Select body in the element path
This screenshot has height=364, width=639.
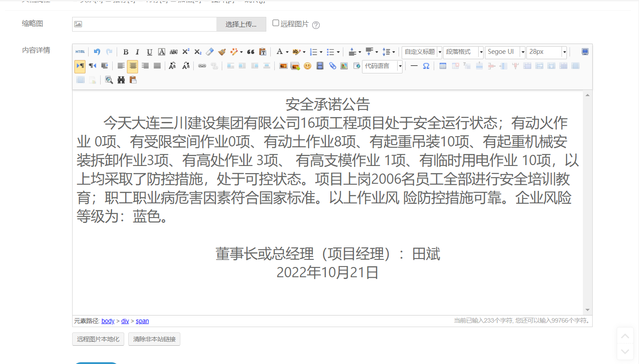pos(108,321)
